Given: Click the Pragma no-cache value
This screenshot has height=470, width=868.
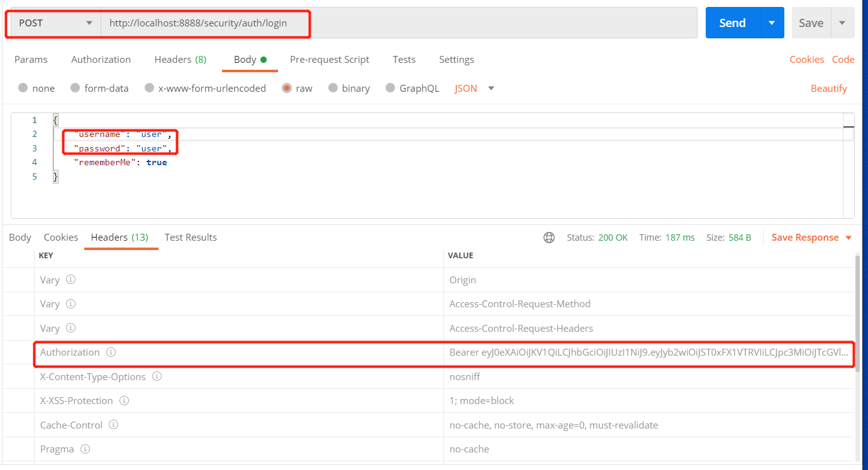Looking at the screenshot, I should click(x=469, y=449).
